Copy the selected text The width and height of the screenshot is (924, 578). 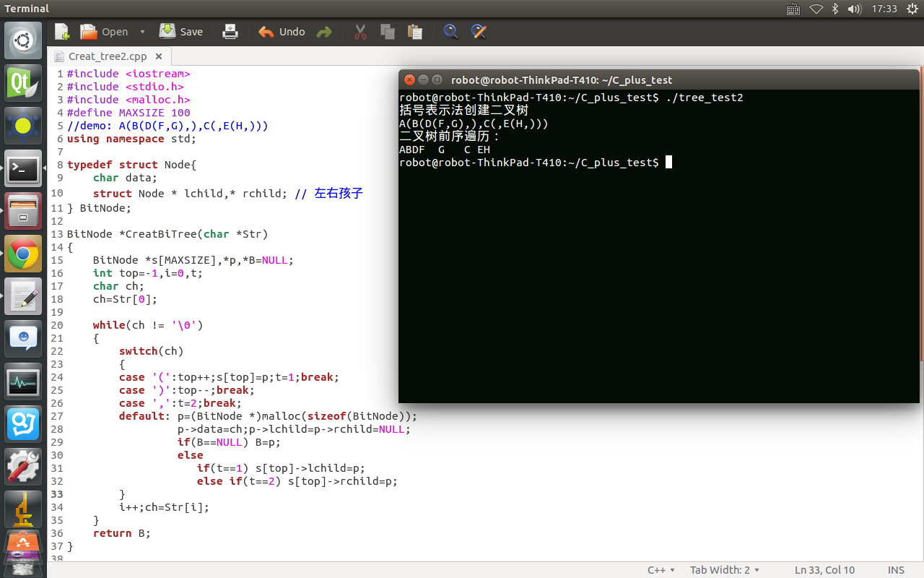pyautogui.click(x=388, y=32)
